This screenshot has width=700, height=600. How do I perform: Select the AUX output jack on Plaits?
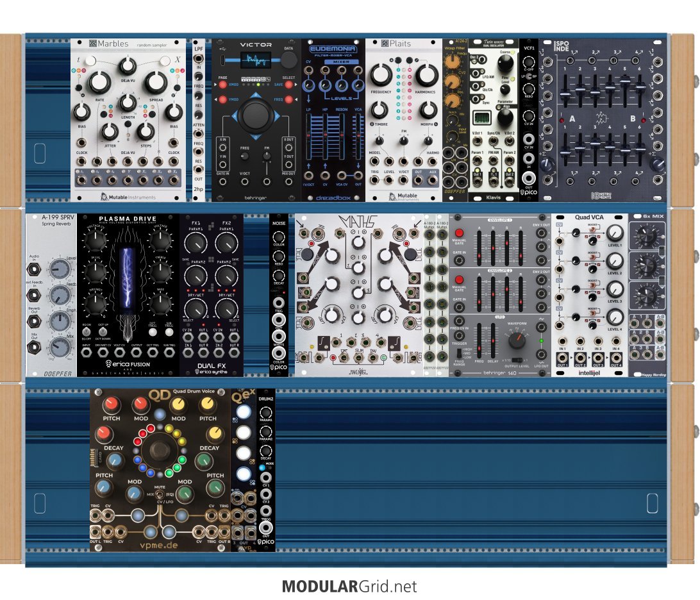[x=432, y=180]
